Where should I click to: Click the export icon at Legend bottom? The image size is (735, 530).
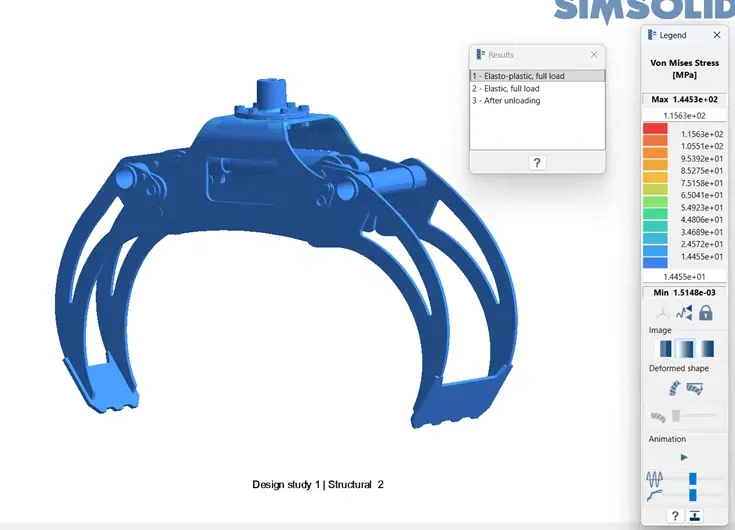[695, 516]
